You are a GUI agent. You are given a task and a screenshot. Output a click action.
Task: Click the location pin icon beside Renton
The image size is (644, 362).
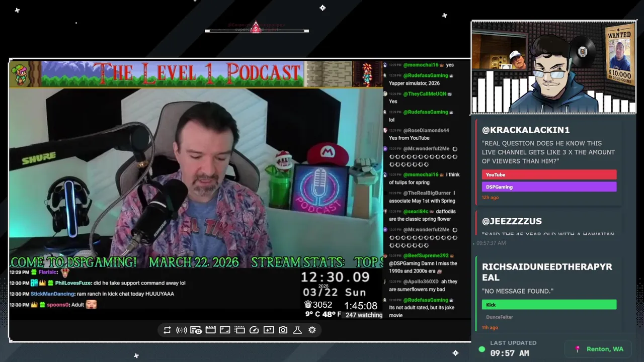point(578,349)
